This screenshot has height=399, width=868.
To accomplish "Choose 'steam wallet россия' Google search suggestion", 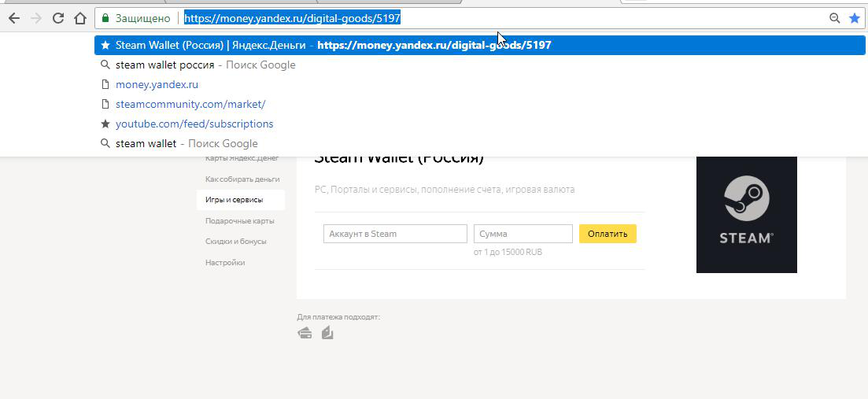I will [x=479, y=65].
